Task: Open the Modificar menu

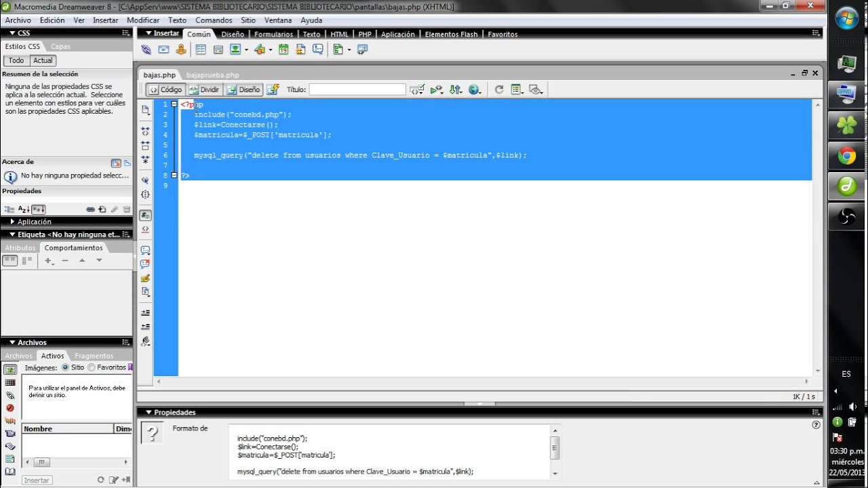Action: click(143, 20)
